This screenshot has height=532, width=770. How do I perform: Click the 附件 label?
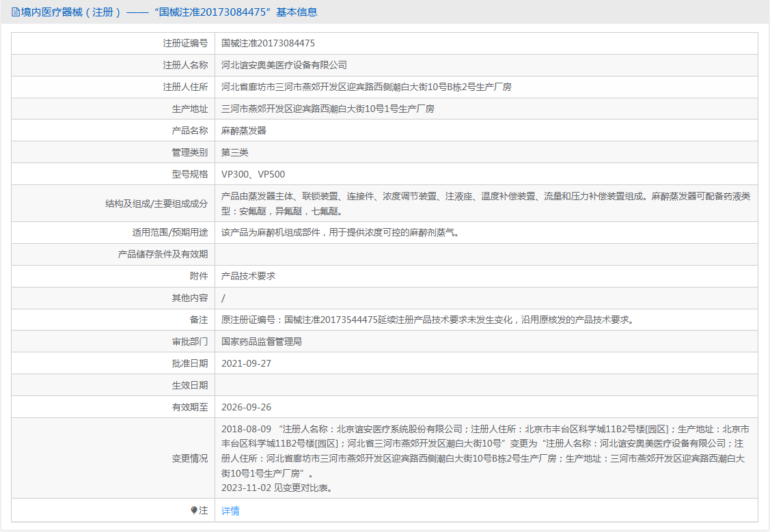point(199,277)
